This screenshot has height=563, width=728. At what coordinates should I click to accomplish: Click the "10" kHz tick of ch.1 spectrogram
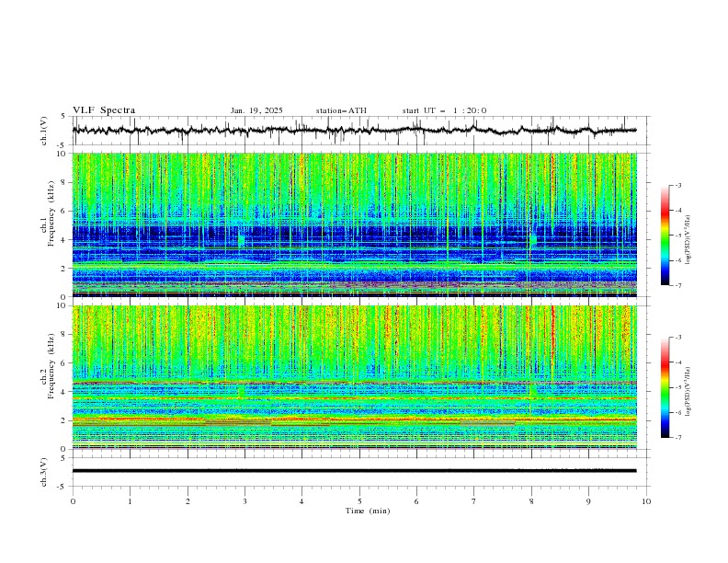click(62, 154)
